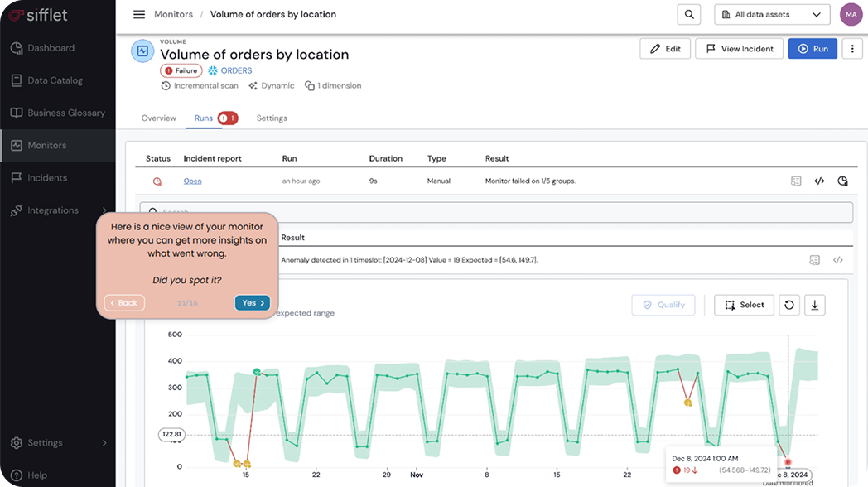Open Incidents in sidebar

point(39,177)
